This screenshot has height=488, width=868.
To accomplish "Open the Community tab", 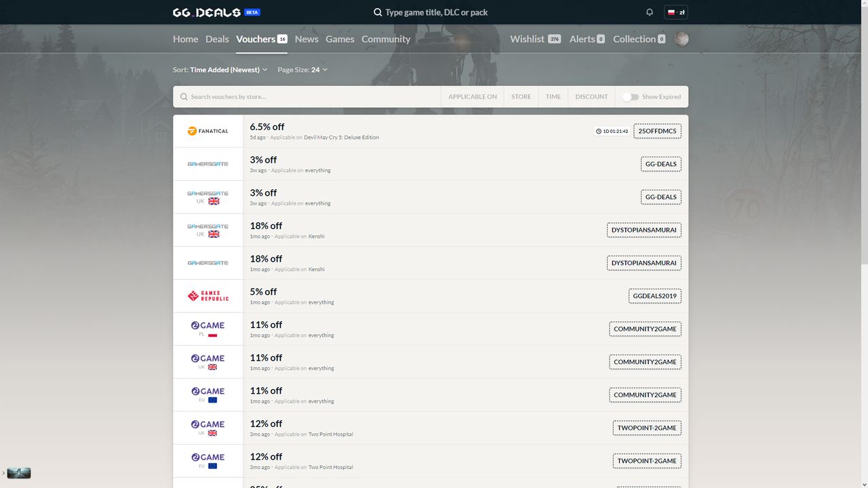I will coord(386,39).
